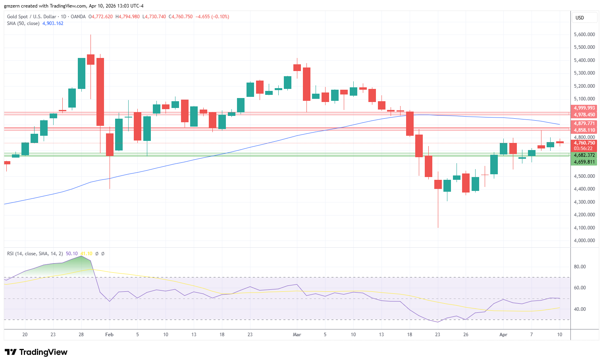
Task: Select the SMA (50, close) indicator label
Action: [x=23, y=23]
